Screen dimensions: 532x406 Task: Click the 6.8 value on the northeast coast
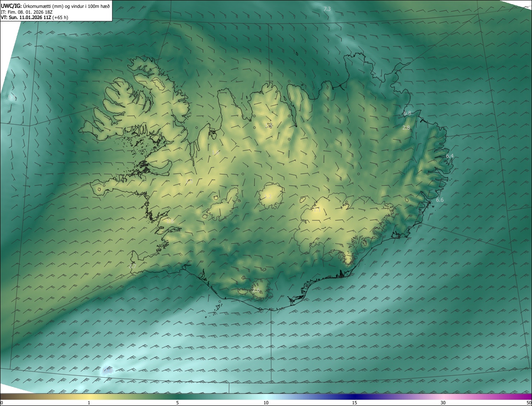407,113
